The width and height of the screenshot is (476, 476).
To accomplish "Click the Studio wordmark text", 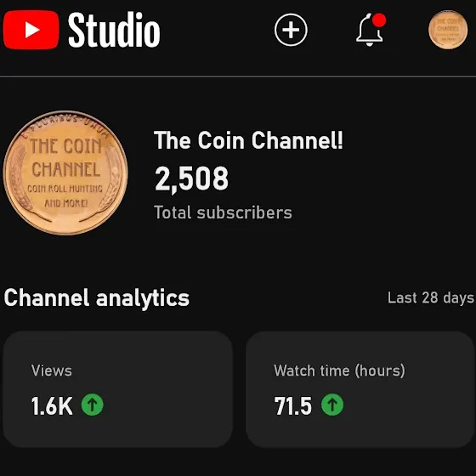I will [114, 30].
